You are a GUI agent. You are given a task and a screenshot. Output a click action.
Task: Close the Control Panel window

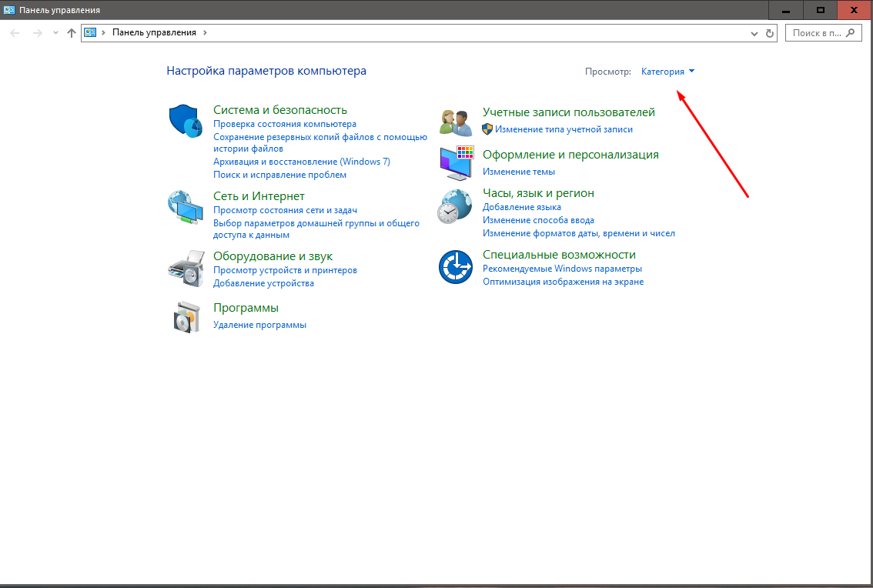[855, 10]
